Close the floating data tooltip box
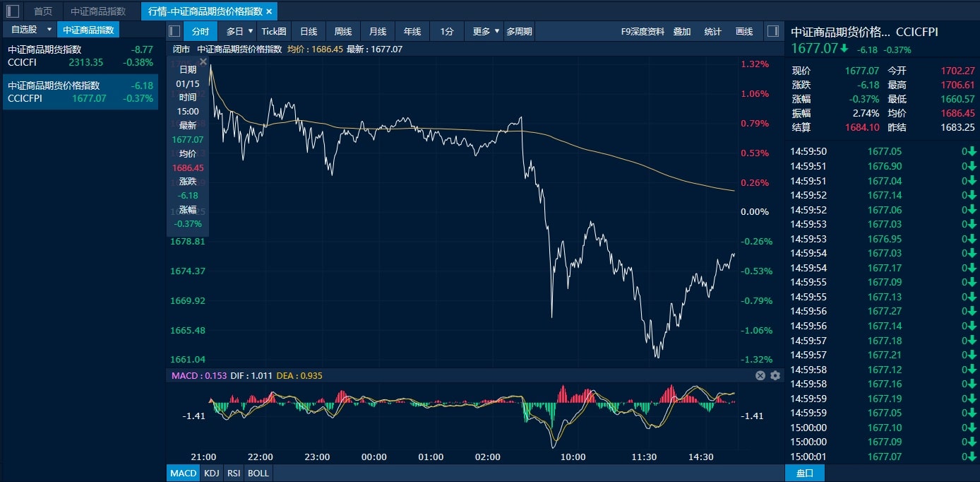This screenshot has height=482, width=980. click(203, 62)
